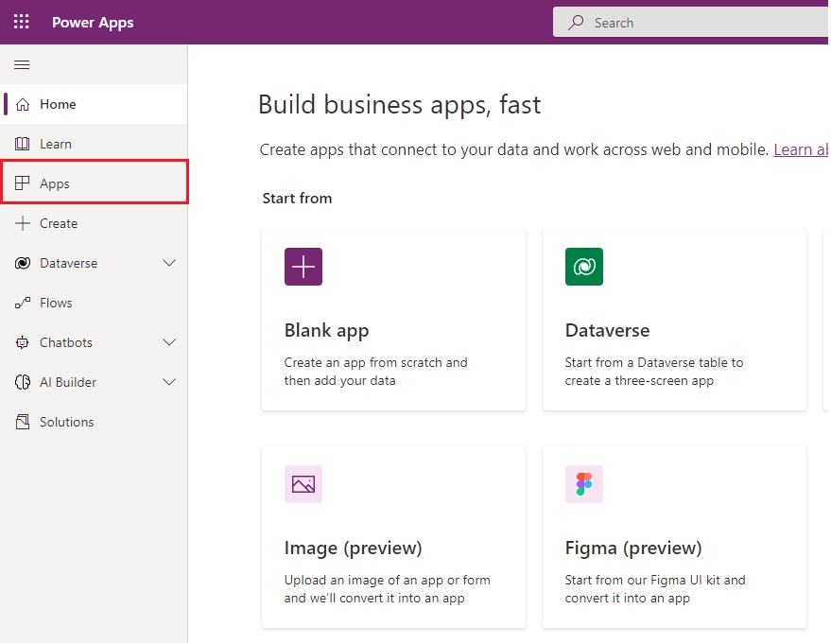Click 'Upload an image of an app' description
This screenshot has width=831, height=644.
[x=387, y=589]
